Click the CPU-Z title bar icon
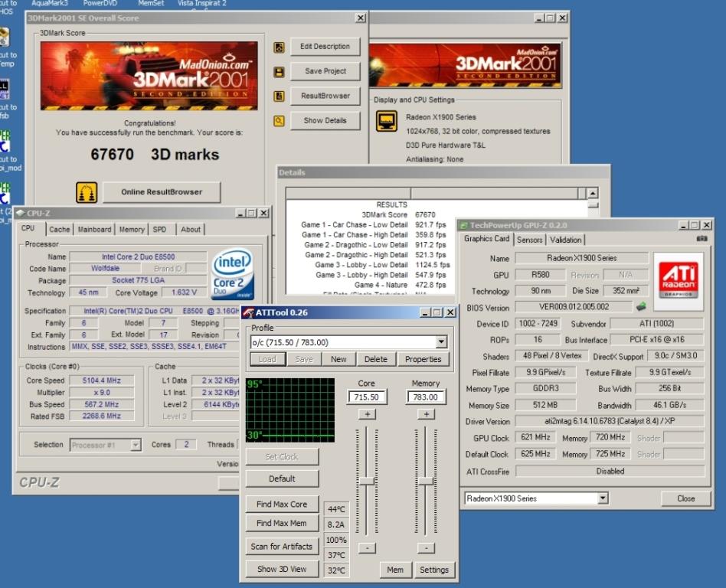Screen dimensions: 726x588 coord(21,213)
